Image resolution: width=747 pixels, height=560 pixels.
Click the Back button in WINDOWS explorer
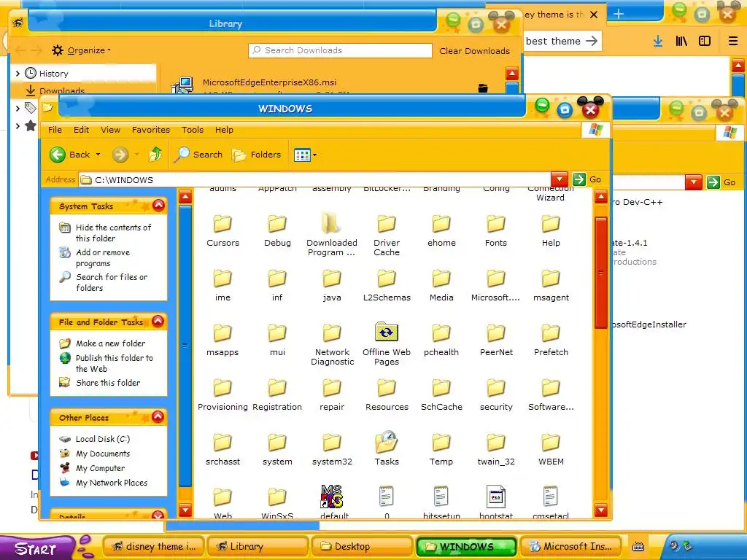coord(70,155)
